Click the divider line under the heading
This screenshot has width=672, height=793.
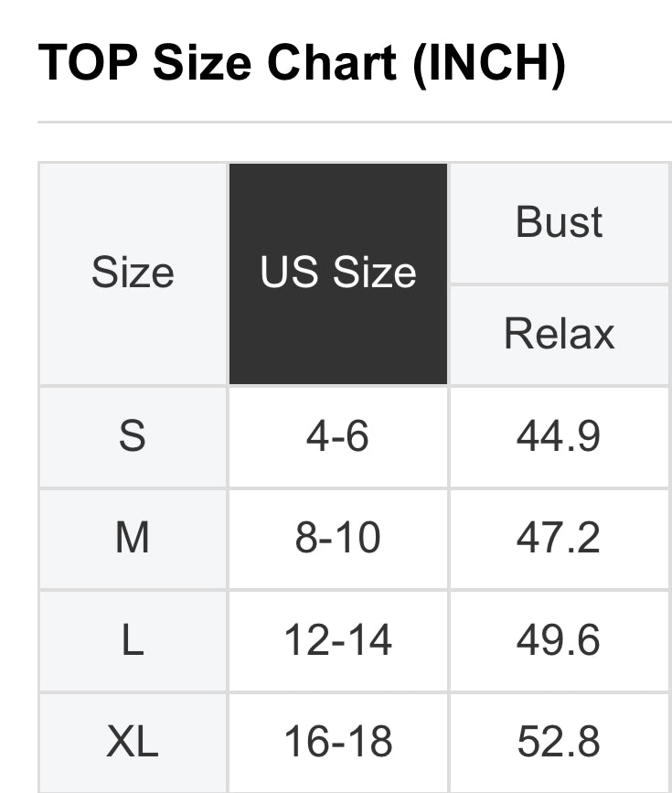tap(355, 122)
